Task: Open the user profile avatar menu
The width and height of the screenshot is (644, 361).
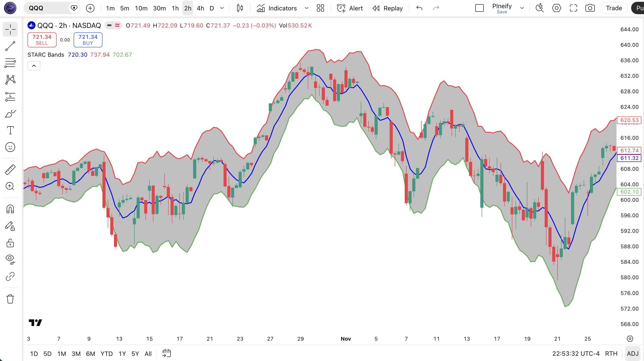Action: (x=10, y=8)
